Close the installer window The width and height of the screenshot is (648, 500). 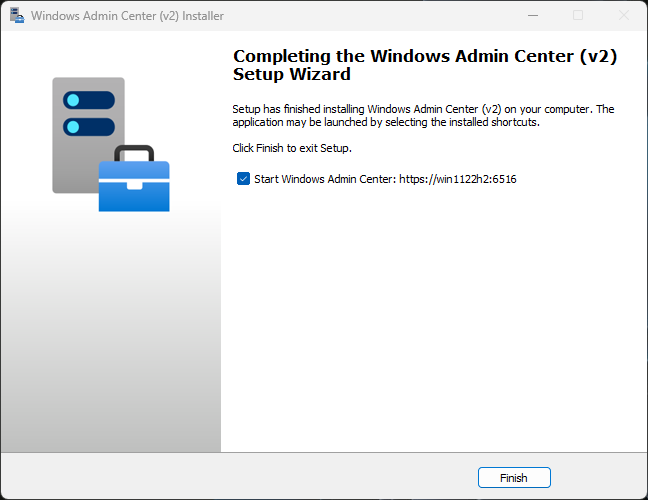point(624,16)
